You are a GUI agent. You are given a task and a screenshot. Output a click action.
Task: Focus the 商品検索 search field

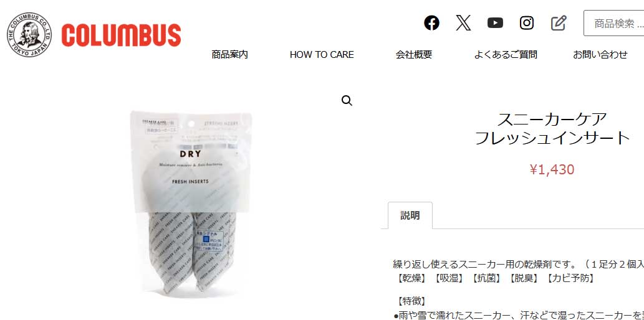click(x=614, y=24)
